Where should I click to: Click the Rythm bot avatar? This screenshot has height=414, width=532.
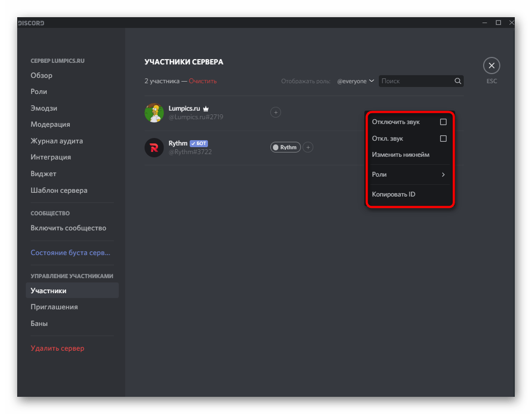coord(154,148)
